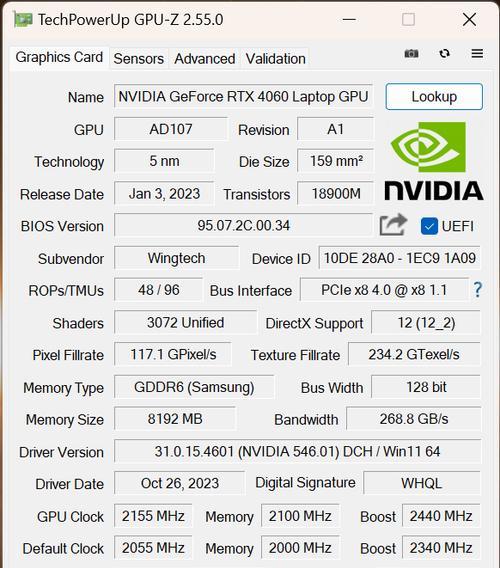The height and width of the screenshot is (568, 500).
Task: Open the Advanced tab
Action: [205, 59]
